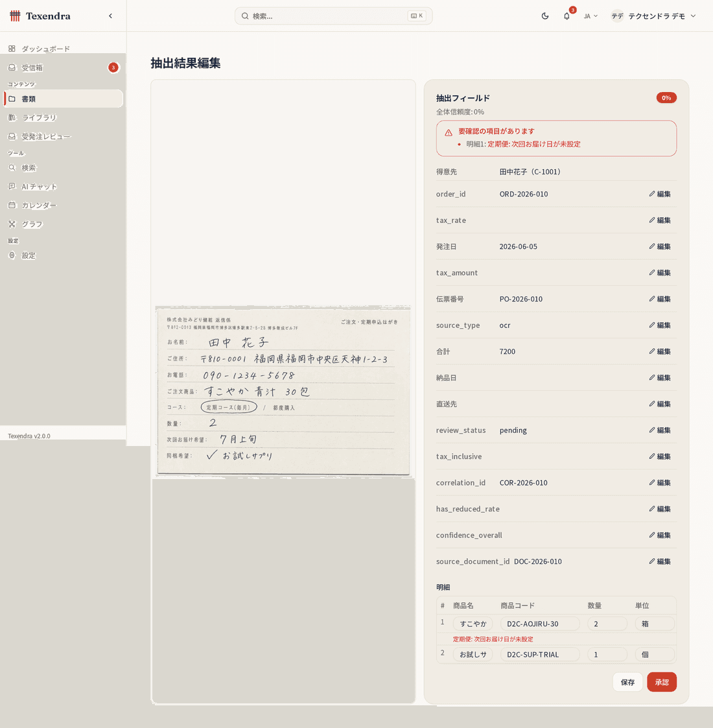Click the D2C-AOJIRU-30 product code input
This screenshot has height=728, width=713.
pyautogui.click(x=540, y=624)
